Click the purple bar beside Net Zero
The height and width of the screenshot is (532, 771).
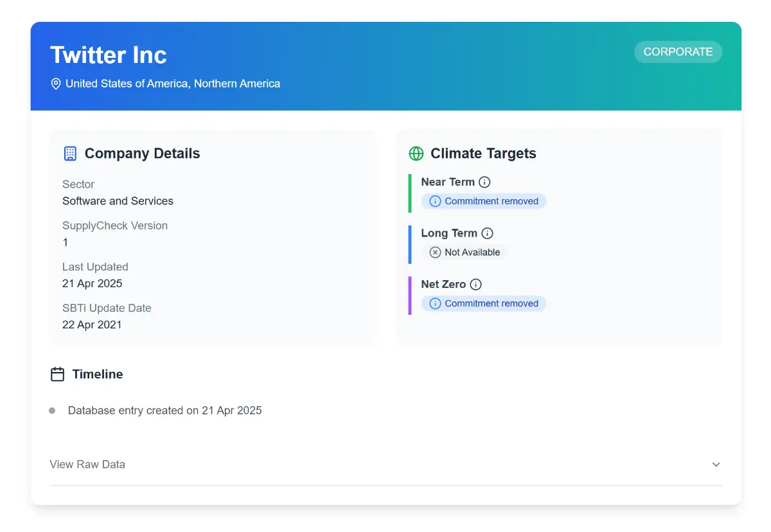coord(410,296)
